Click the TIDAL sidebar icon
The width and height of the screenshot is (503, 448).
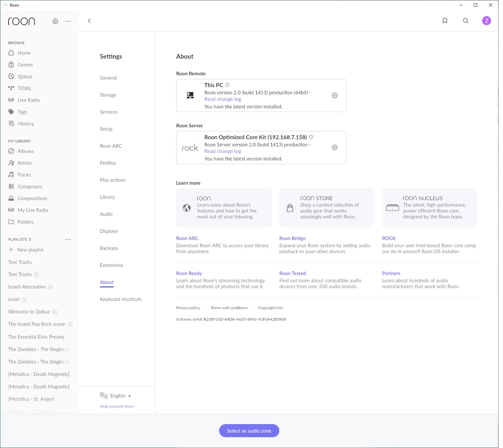(x=11, y=88)
